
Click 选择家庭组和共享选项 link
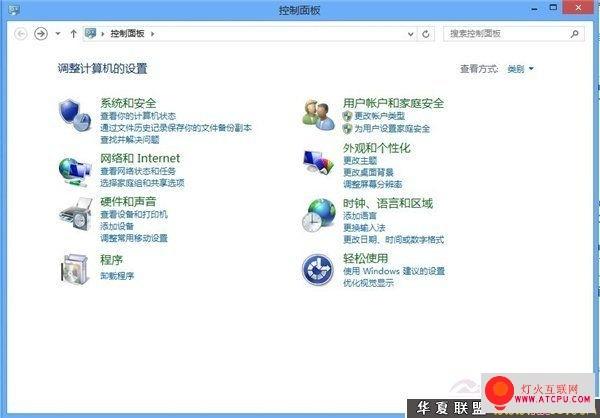(142, 183)
